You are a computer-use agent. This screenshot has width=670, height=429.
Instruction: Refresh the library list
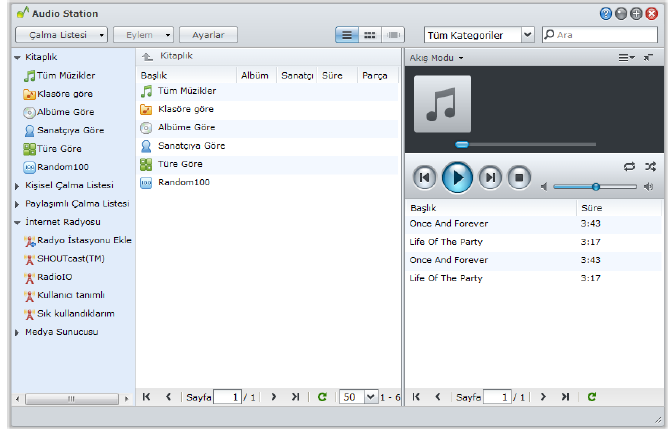pyautogui.click(x=322, y=397)
